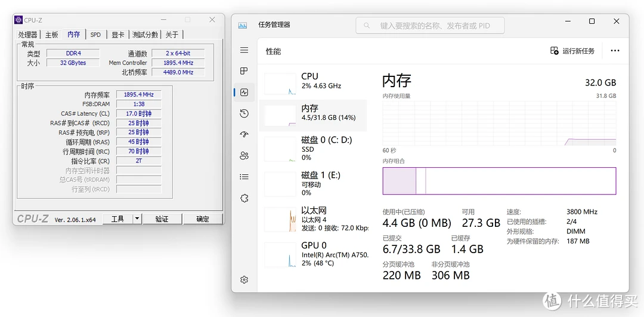This screenshot has height=317, width=644.
Task: Click 确定 to close CPU-Z
Action: (x=203, y=219)
